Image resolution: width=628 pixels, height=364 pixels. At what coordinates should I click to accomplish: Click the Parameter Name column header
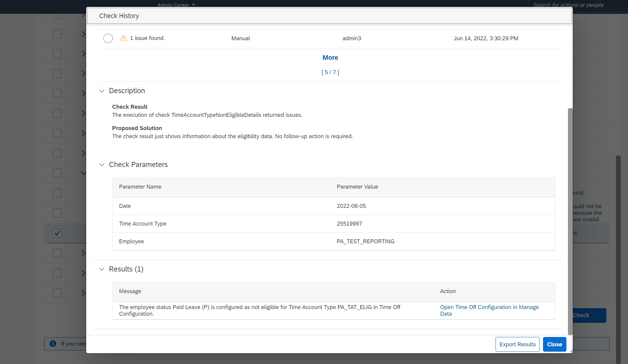140,187
